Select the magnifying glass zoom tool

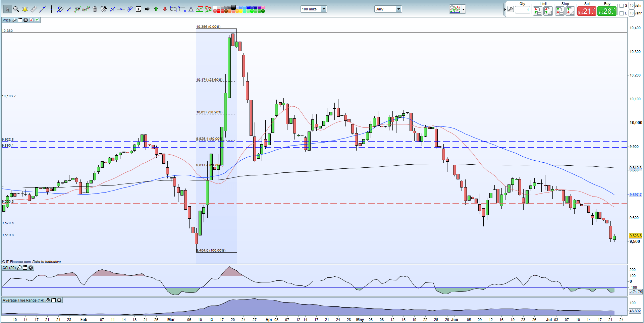16,9
